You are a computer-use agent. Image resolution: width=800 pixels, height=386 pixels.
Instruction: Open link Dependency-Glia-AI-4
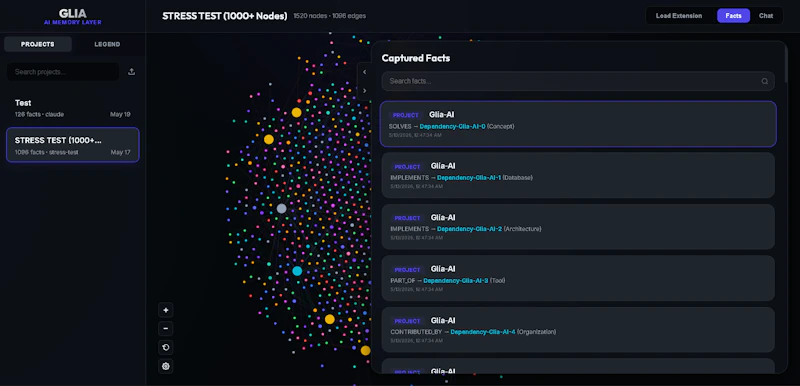pyautogui.click(x=483, y=331)
